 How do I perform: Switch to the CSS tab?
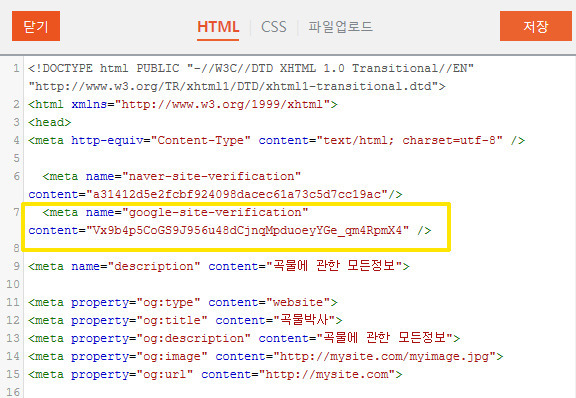[x=274, y=27]
